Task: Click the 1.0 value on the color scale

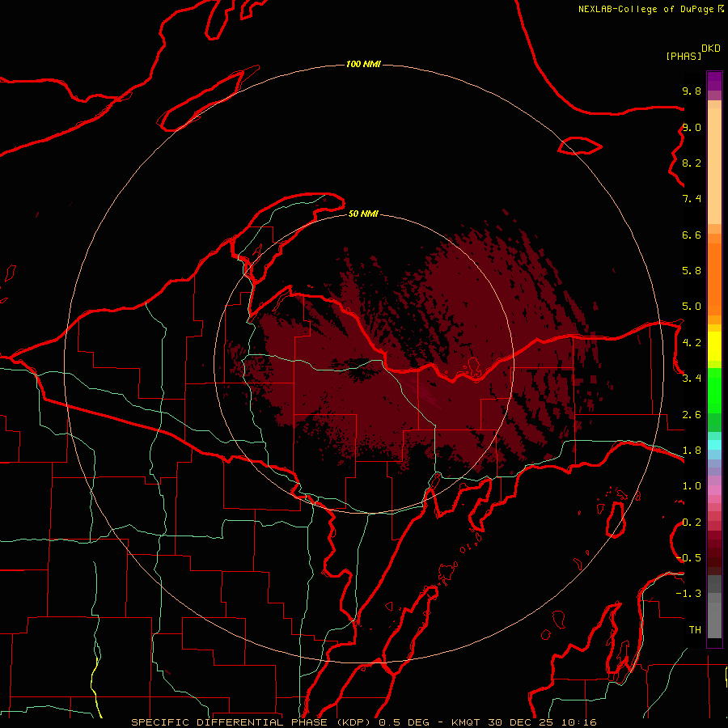Action: coord(692,486)
